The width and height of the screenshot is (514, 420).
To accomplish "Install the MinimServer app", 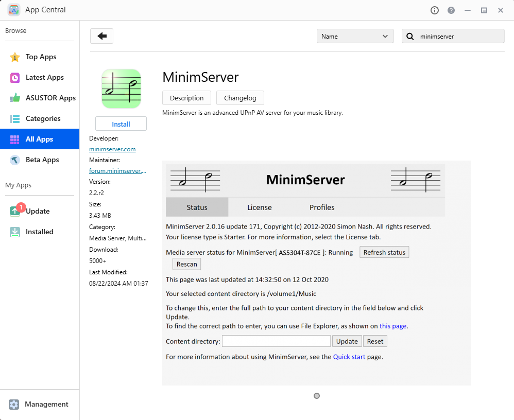I will [x=121, y=124].
